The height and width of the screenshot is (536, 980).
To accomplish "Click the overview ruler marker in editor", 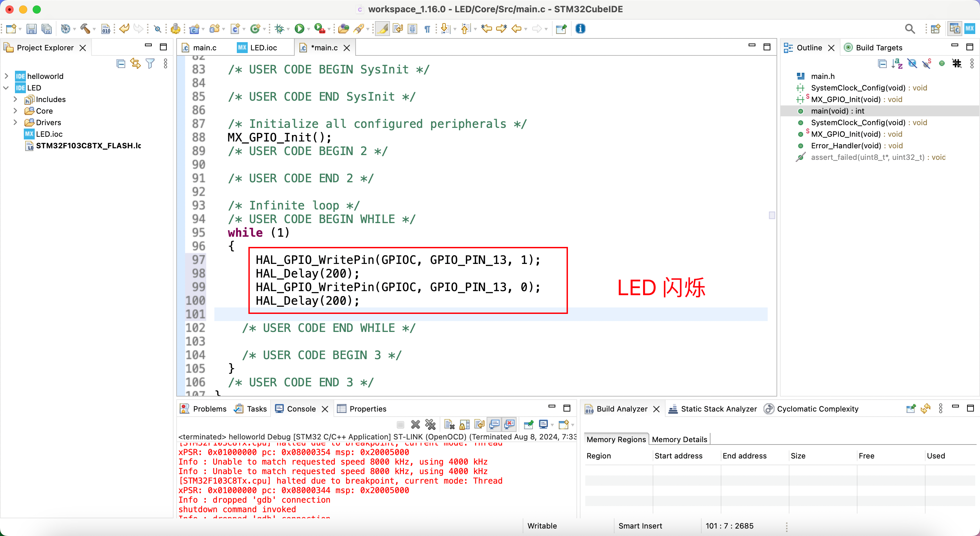I will click(x=771, y=216).
